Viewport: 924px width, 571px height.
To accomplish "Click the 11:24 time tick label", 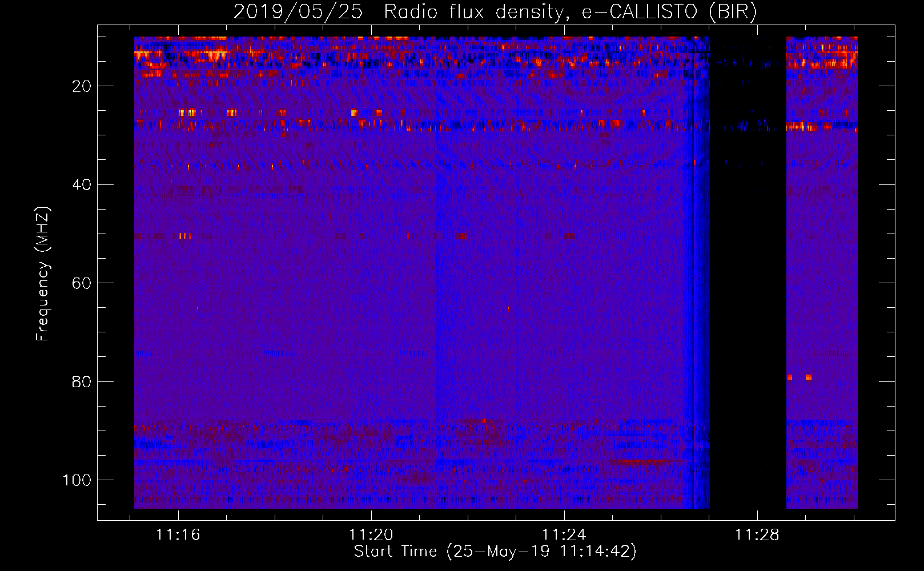I will [x=564, y=534].
